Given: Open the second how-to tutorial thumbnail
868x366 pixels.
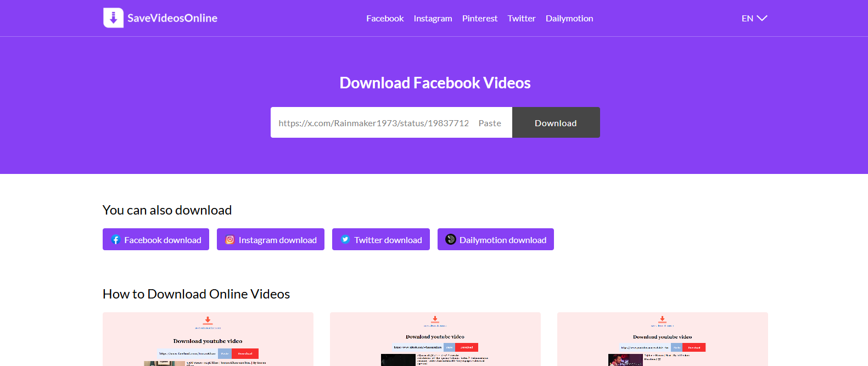Looking at the screenshot, I should coord(435,339).
